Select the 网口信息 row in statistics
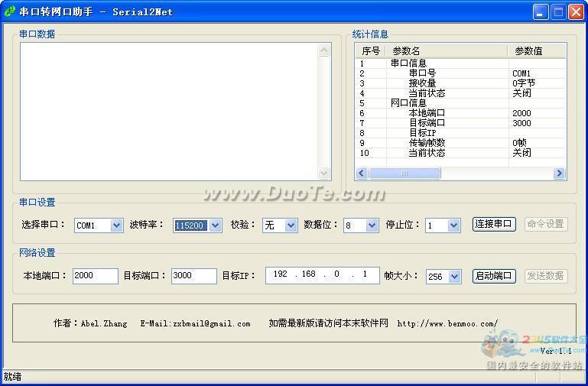The image size is (588, 386). pos(460,103)
